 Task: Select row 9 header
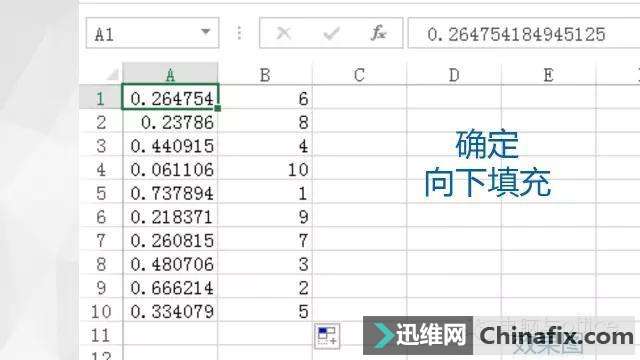[x=100, y=287]
